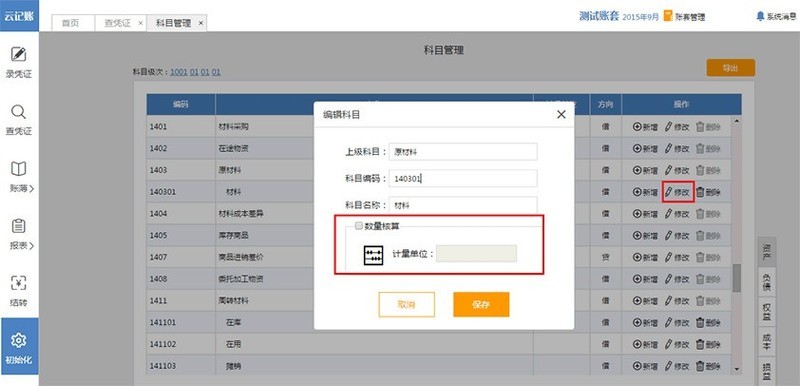Click 修改 in row 1401 材料采购
This screenshot has width=800, height=386.
tap(677, 127)
